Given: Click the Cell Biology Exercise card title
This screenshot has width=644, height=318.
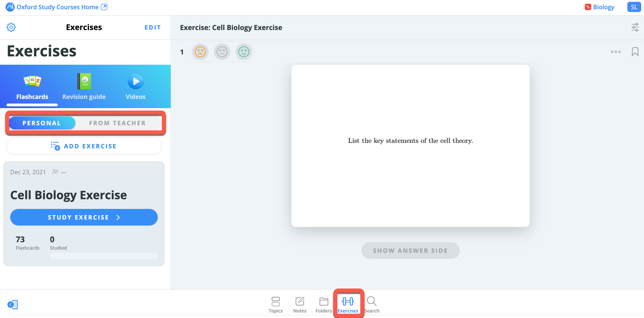Looking at the screenshot, I should click(x=68, y=195).
